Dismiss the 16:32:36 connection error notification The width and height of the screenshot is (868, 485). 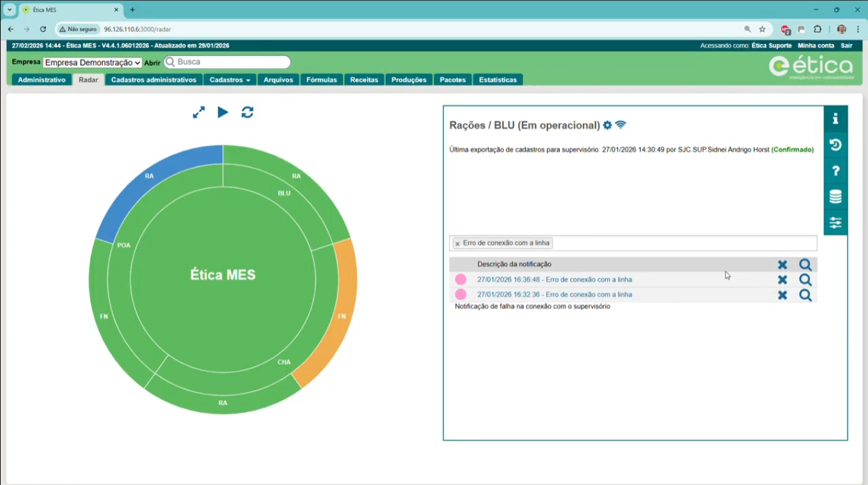(782, 295)
